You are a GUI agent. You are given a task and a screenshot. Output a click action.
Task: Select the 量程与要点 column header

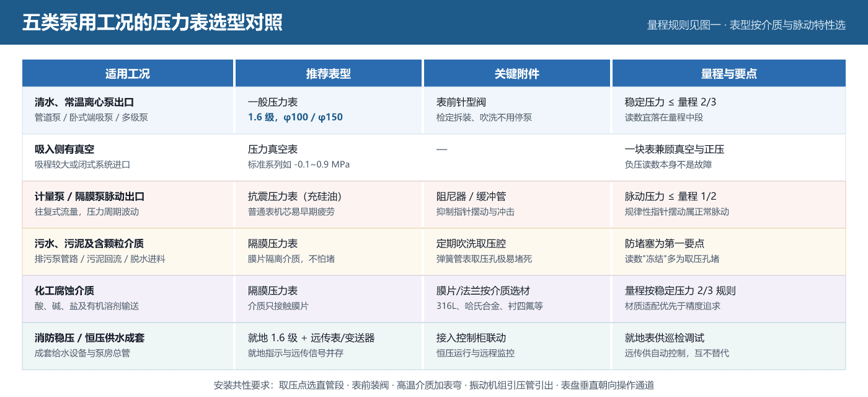[x=729, y=73]
